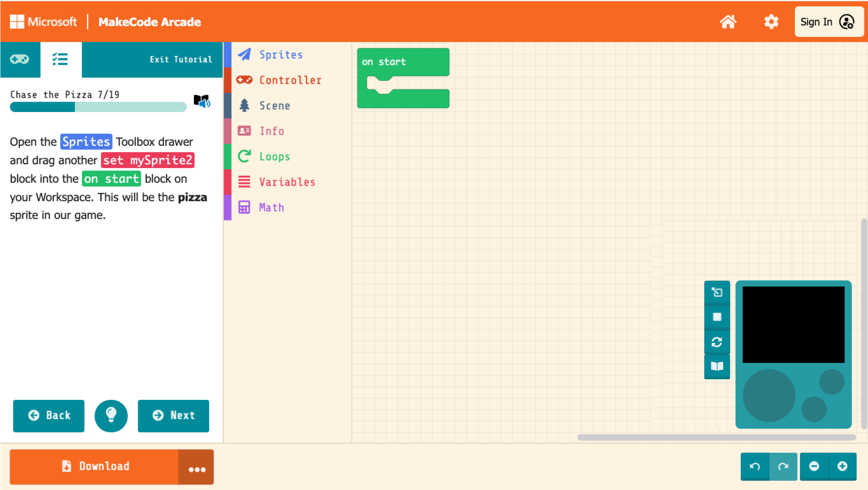Redo the last workspace change

[783, 466]
